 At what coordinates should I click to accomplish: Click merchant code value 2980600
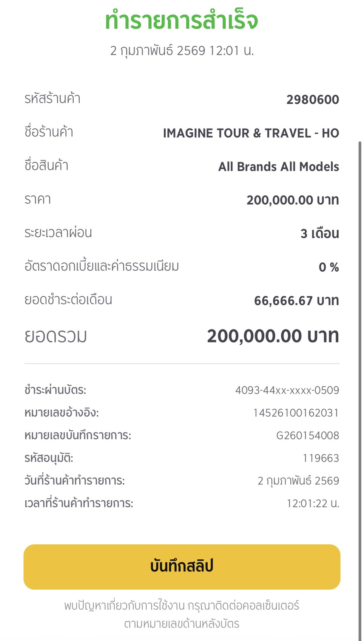[x=312, y=99]
